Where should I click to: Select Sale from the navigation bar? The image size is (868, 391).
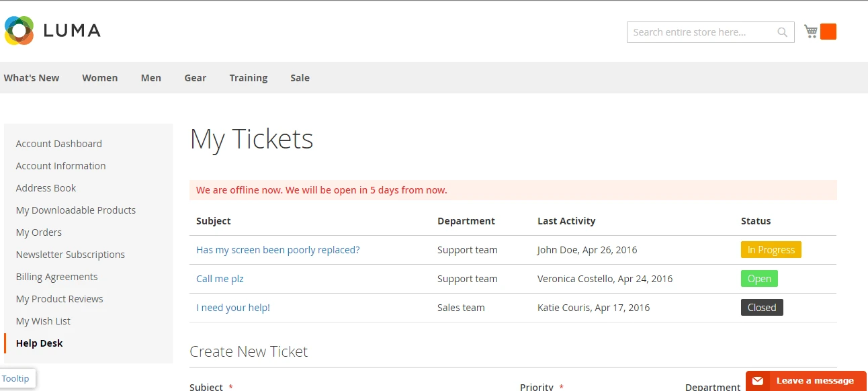pos(300,78)
